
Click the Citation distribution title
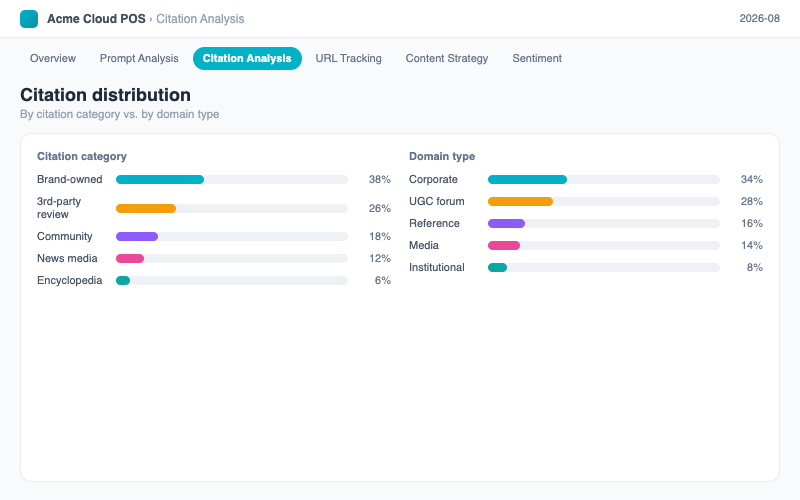106,95
